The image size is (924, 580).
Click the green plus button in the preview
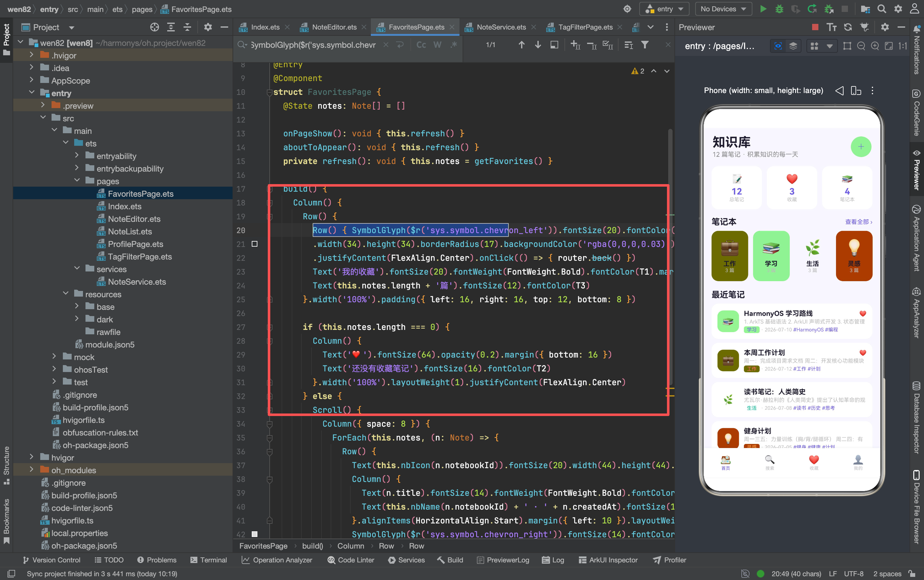pos(861,146)
